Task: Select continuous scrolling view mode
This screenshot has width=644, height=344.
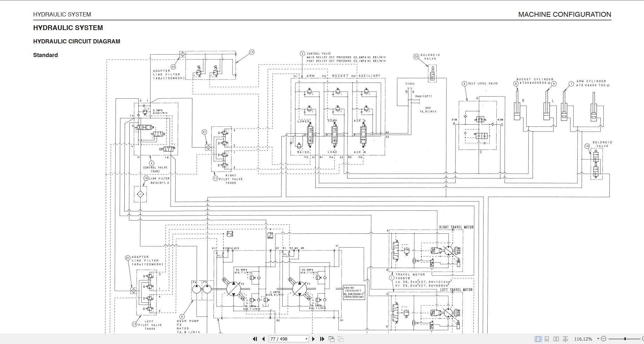Action: pyautogui.click(x=547, y=339)
